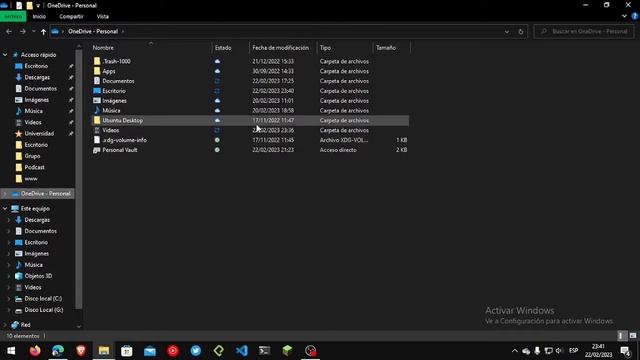Image resolution: width=640 pixels, height=360 pixels.
Task: Refresh the OneDrive folder view
Action: tap(520, 31)
